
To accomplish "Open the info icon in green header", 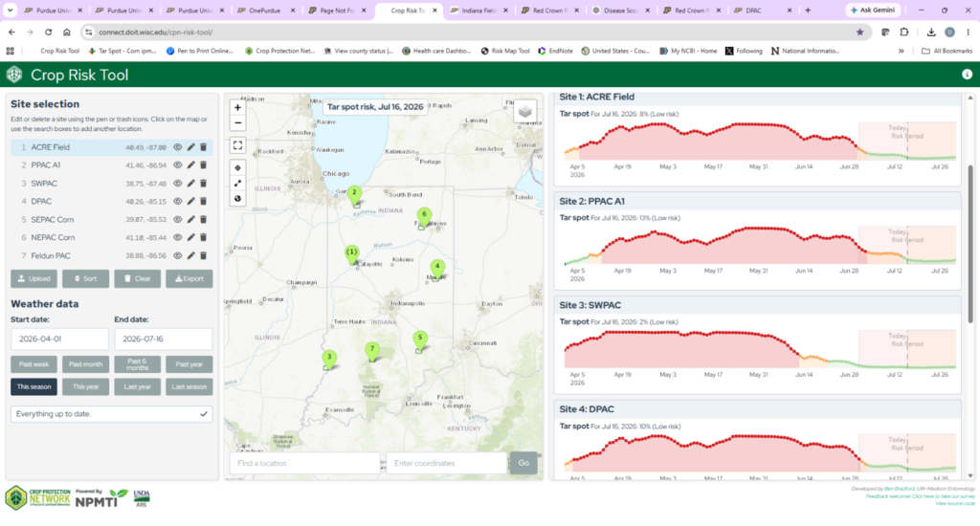I will click(967, 75).
